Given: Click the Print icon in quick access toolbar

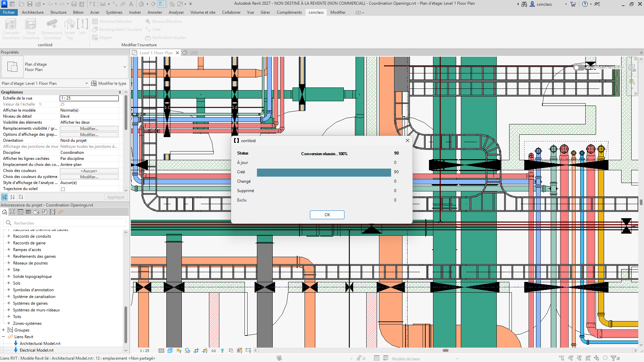Looking at the screenshot, I should [74, 4].
